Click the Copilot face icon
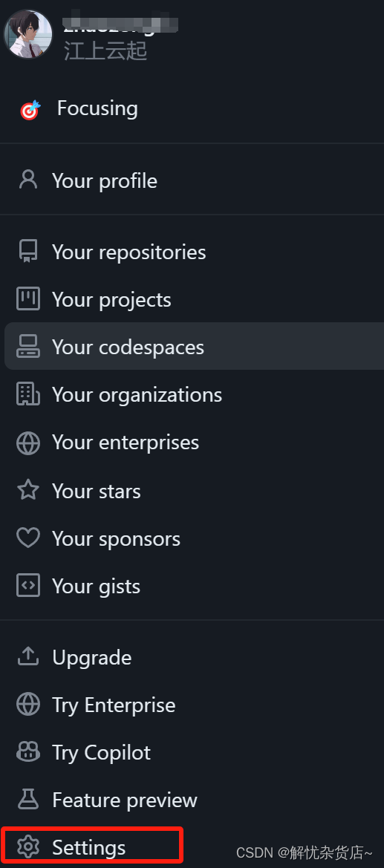Image resolution: width=384 pixels, height=868 pixels. click(x=27, y=751)
